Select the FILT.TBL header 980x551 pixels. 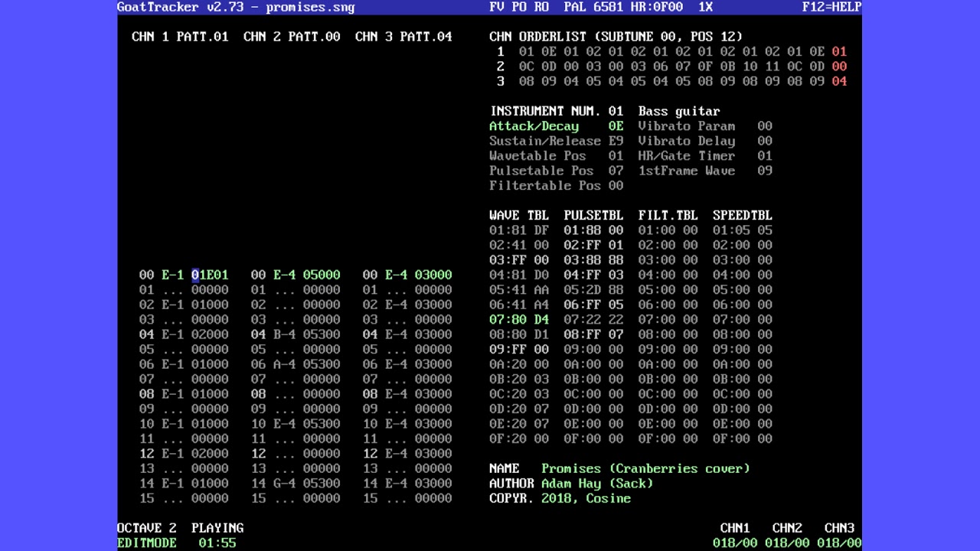(668, 216)
